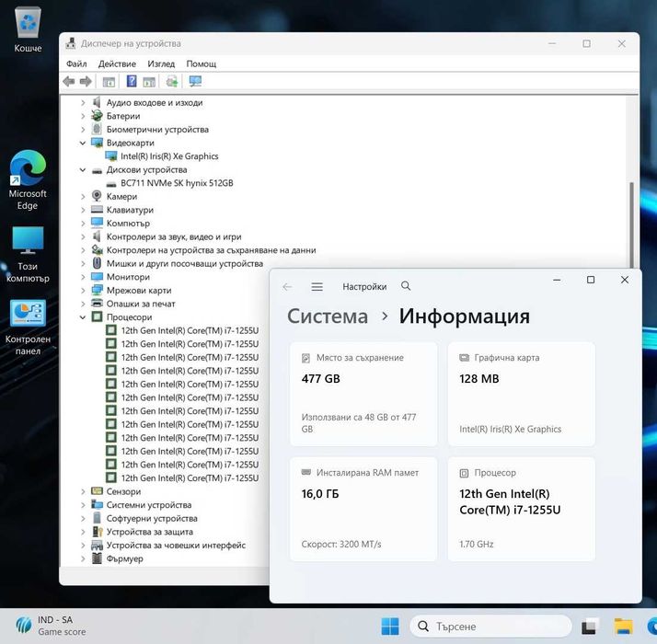Open the Windows Start button

(390, 627)
